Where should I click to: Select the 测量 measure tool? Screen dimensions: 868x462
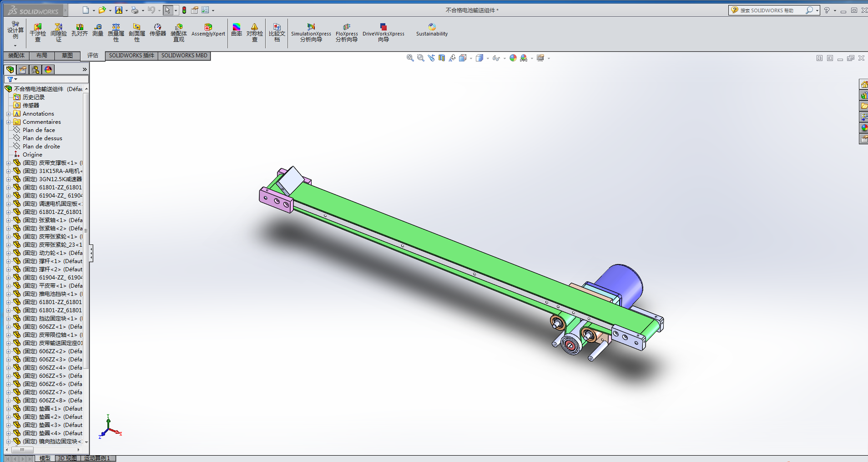pyautogui.click(x=98, y=30)
